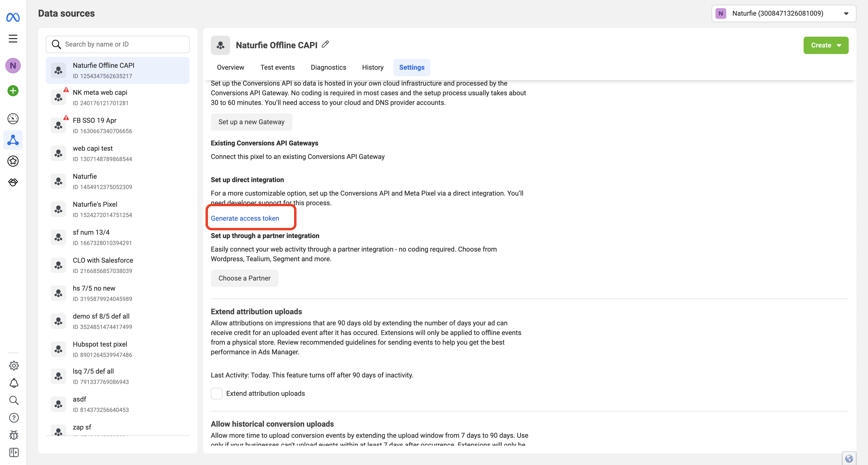Click warning icon on FB SSO 19 Apr
The height and width of the screenshot is (465, 868).
click(x=66, y=118)
